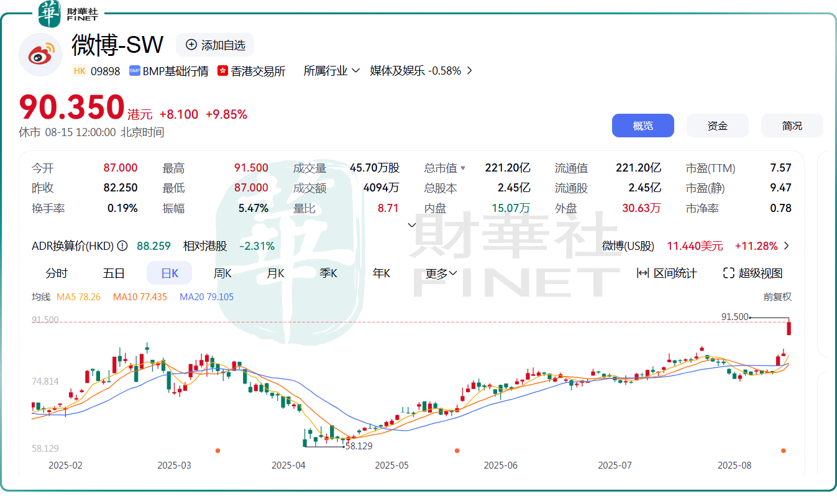Click the 90.350 current price
The width and height of the screenshot is (837, 504).
coord(72,108)
